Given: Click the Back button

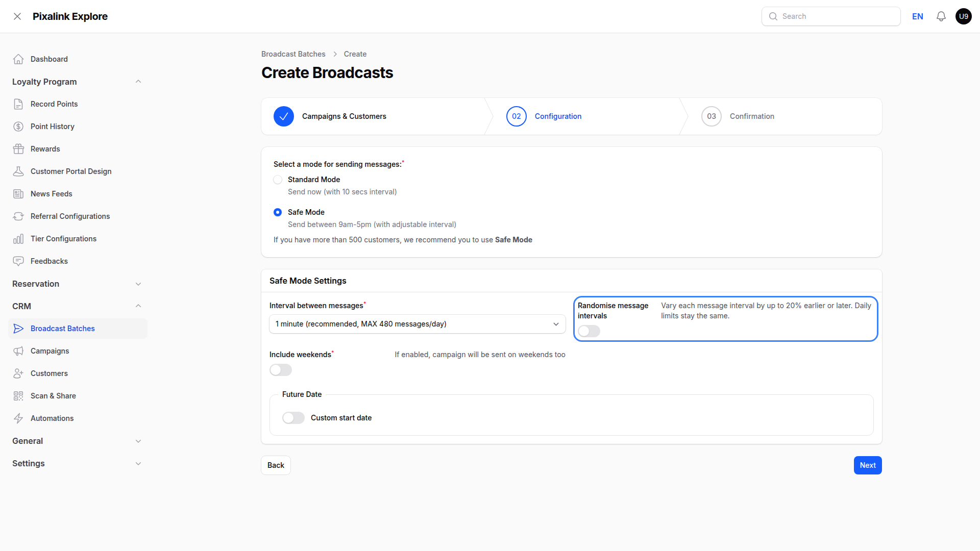Looking at the screenshot, I should coord(276,465).
